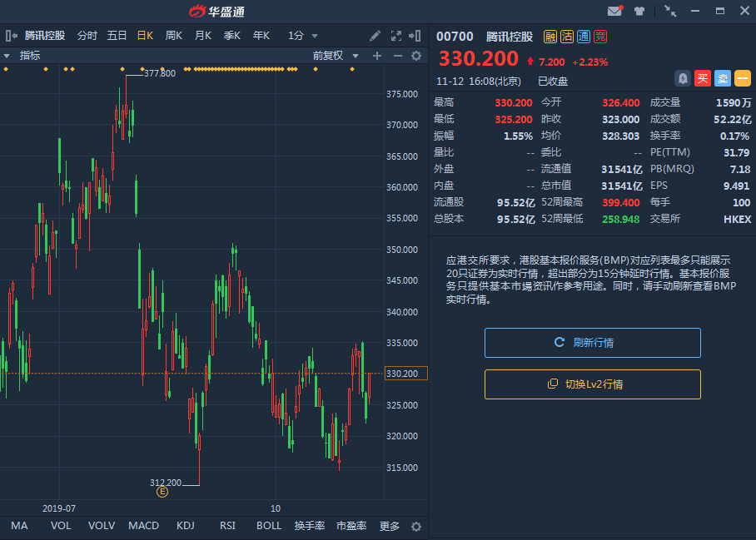The height and width of the screenshot is (540, 756).
Task: Click the 沽 short-selling tag icon
Action: pyautogui.click(x=567, y=37)
